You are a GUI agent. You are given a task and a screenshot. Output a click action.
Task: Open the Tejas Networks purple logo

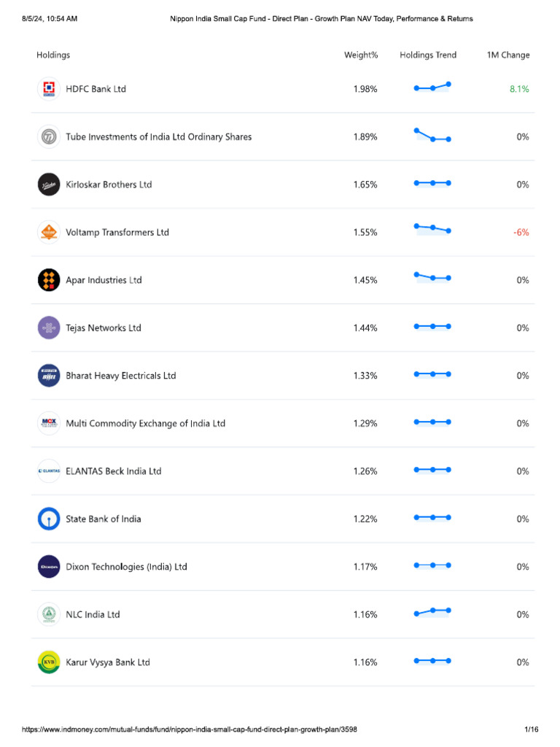coord(49,328)
